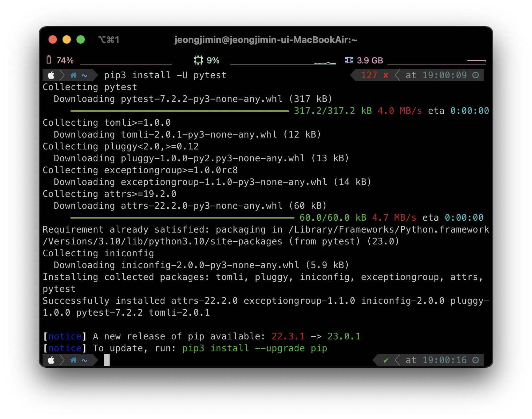Click the red X exit-status icon showing 127

point(386,75)
